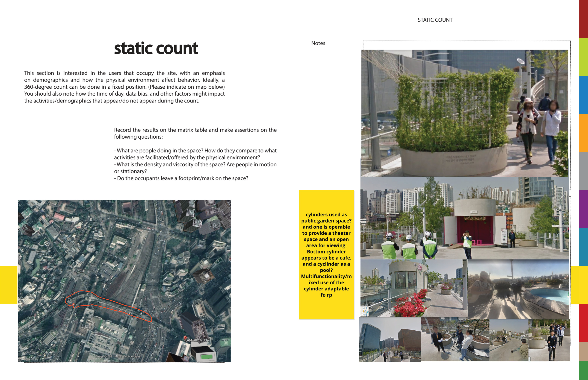
Task: Click the yellow tab on left page edge
Action: coord(9,285)
